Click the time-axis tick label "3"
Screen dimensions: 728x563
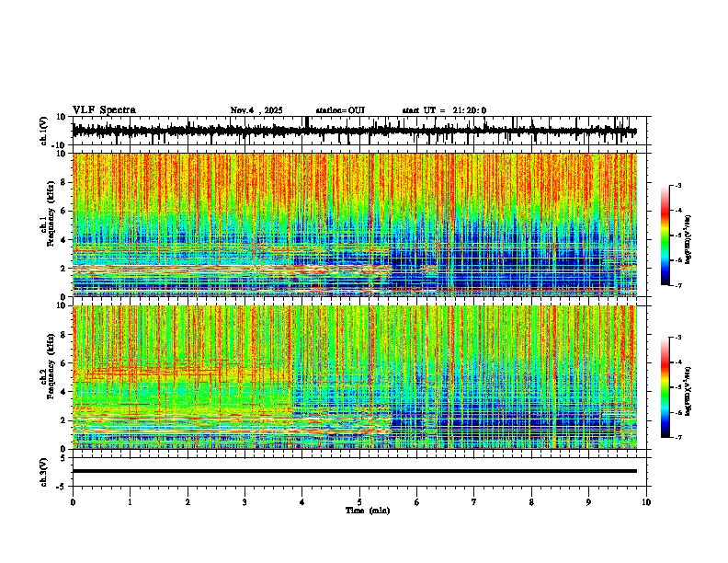click(x=245, y=502)
